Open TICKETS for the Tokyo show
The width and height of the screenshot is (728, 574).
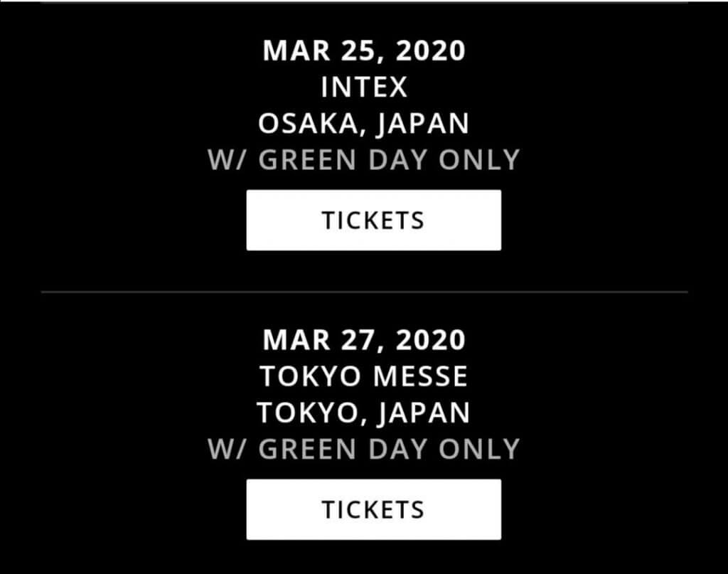click(x=374, y=509)
